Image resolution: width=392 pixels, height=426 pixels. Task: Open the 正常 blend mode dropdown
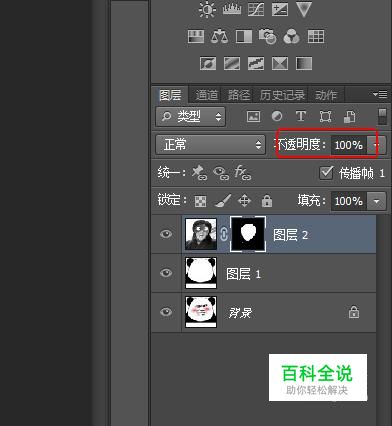[x=211, y=145]
